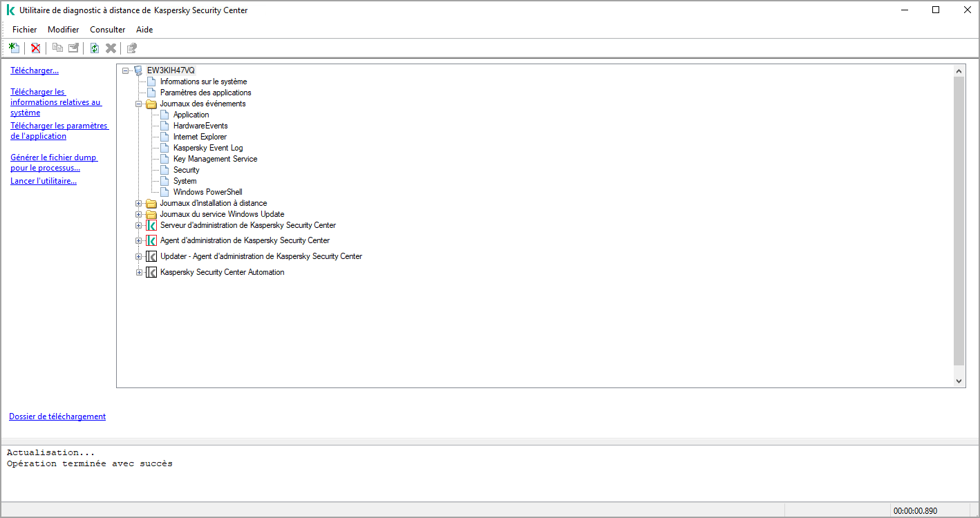Click the computer icon beside EW3KIH47VQ
980x518 pixels.
(x=138, y=70)
